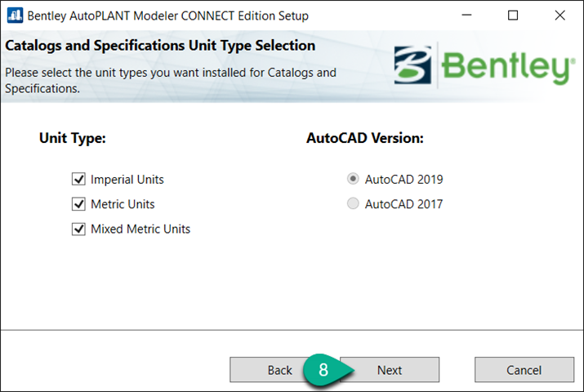584x392 pixels.
Task: Select the AutoCAD 2019 radio button
Action: 353,180
